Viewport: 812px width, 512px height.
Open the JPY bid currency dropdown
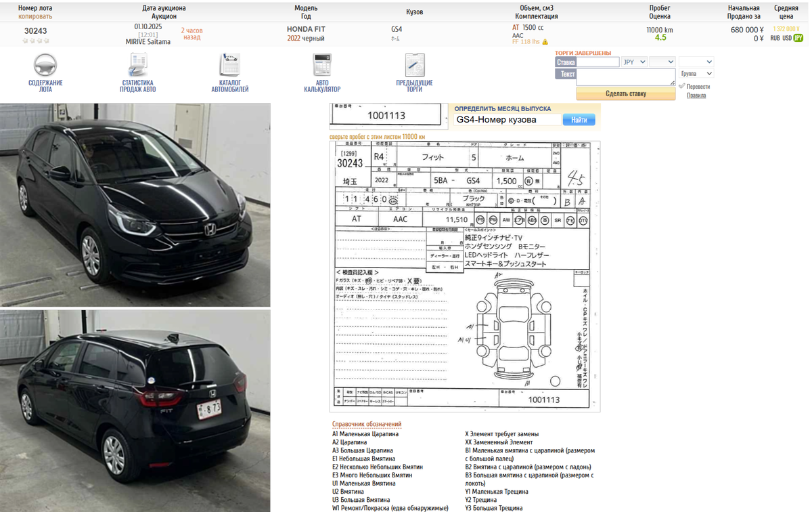pyautogui.click(x=634, y=62)
